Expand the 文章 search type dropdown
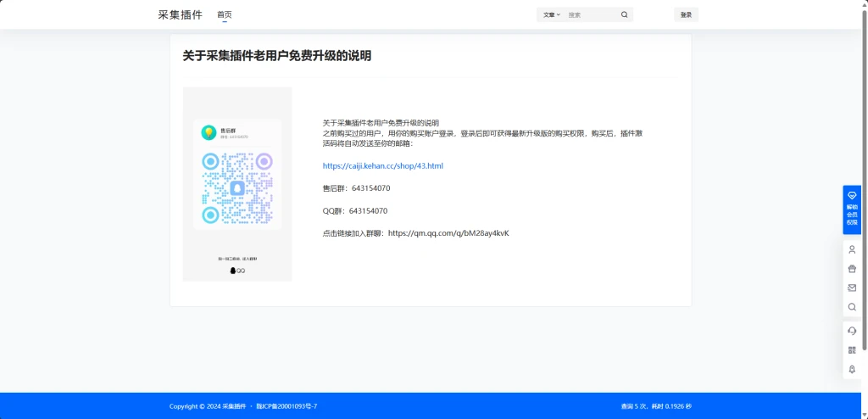Viewport: 868px width, 419px height. tap(551, 15)
